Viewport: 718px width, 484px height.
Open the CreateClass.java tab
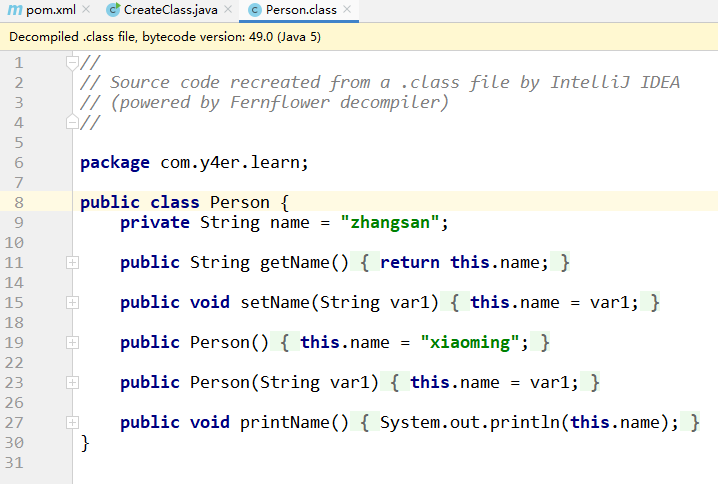169,10
